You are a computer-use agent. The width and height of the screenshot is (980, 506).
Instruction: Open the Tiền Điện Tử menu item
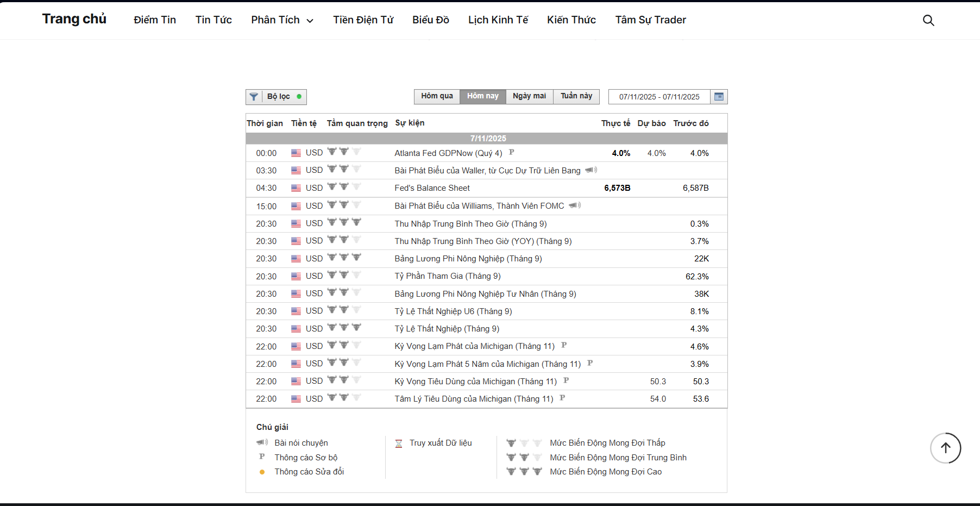click(x=363, y=20)
